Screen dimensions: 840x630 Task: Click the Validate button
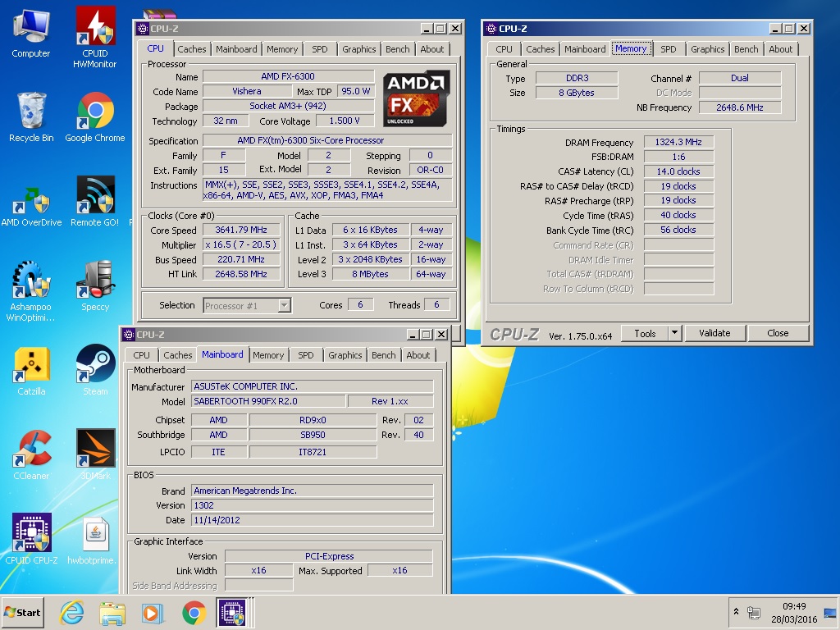click(714, 333)
